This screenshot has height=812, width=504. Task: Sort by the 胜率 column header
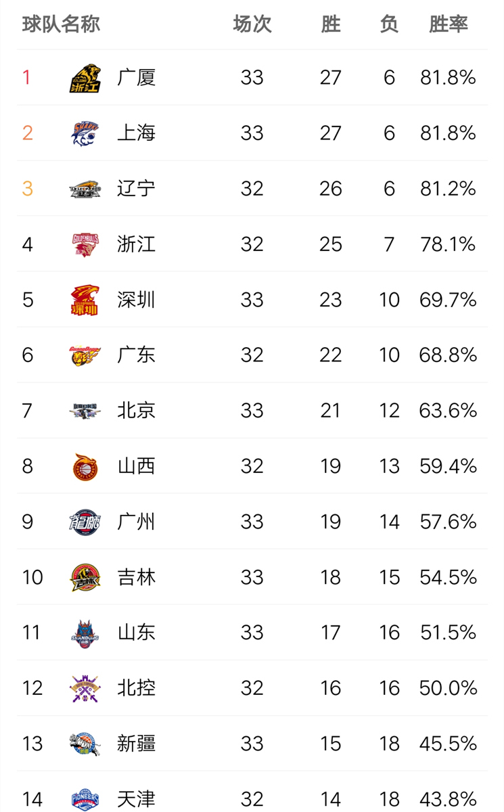click(449, 24)
